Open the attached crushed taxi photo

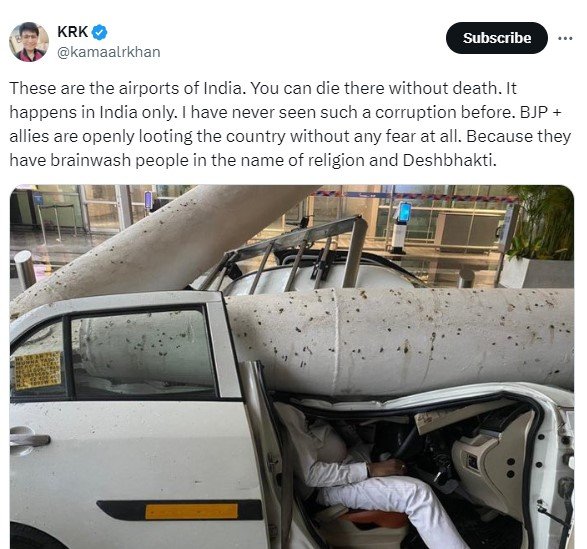(292, 367)
